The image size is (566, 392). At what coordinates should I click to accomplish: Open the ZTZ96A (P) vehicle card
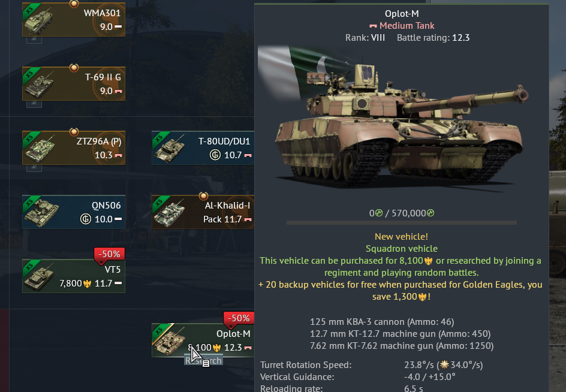point(74,147)
